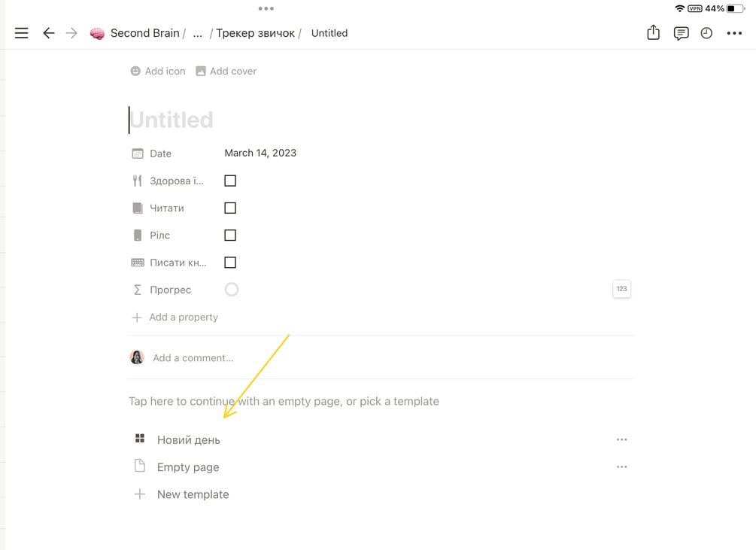Enable the Рілс checkbox
The image size is (756, 550).
pyautogui.click(x=230, y=235)
